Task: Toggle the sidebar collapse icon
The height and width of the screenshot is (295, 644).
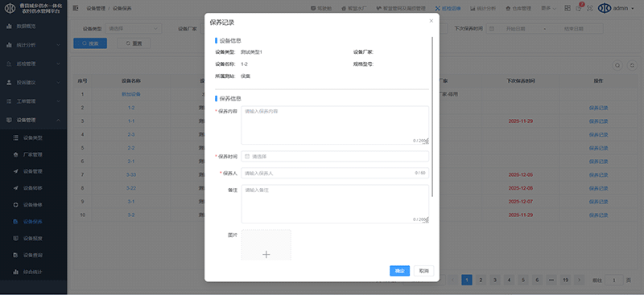Action: pos(76,8)
